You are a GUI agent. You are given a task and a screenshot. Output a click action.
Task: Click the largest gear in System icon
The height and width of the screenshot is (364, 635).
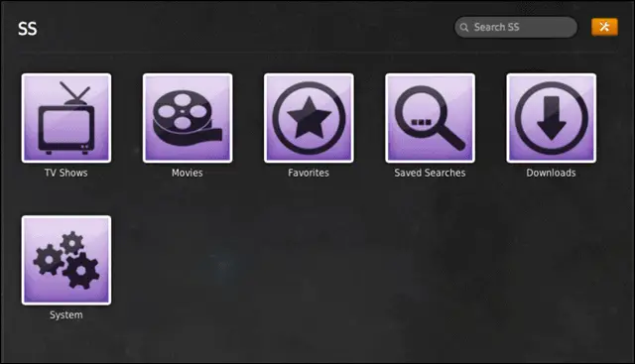click(81, 271)
